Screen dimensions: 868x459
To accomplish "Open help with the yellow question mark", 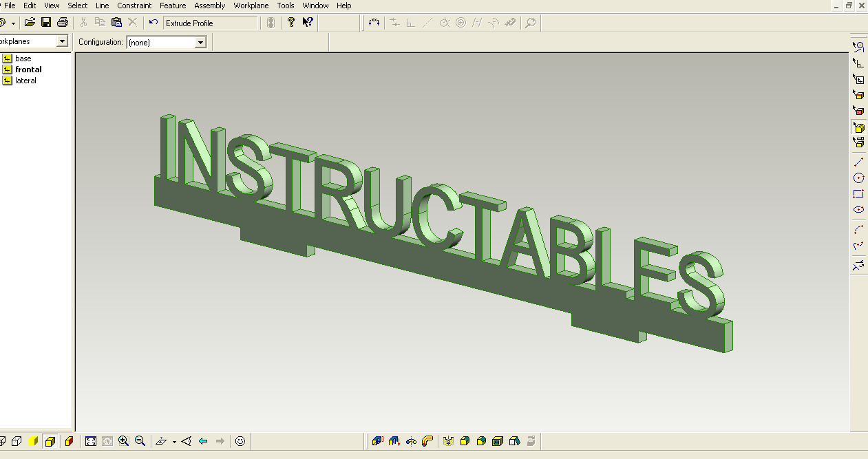I will pyautogui.click(x=291, y=23).
